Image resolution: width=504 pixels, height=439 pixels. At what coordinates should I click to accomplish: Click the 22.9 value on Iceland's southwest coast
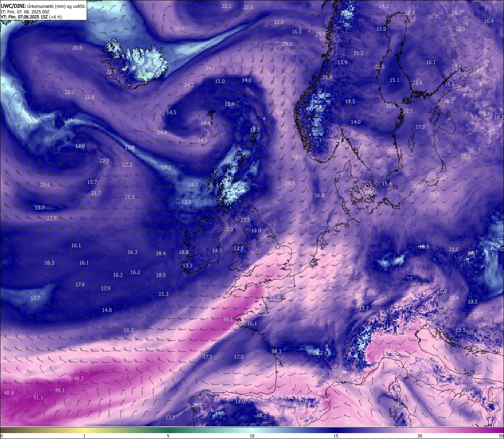(x=111, y=72)
